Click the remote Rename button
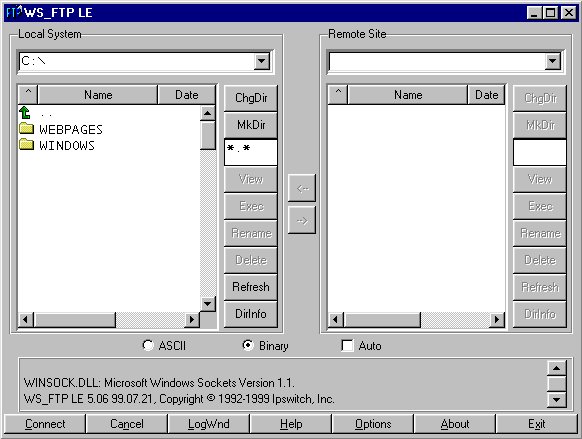The image size is (582, 439). (540, 233)
